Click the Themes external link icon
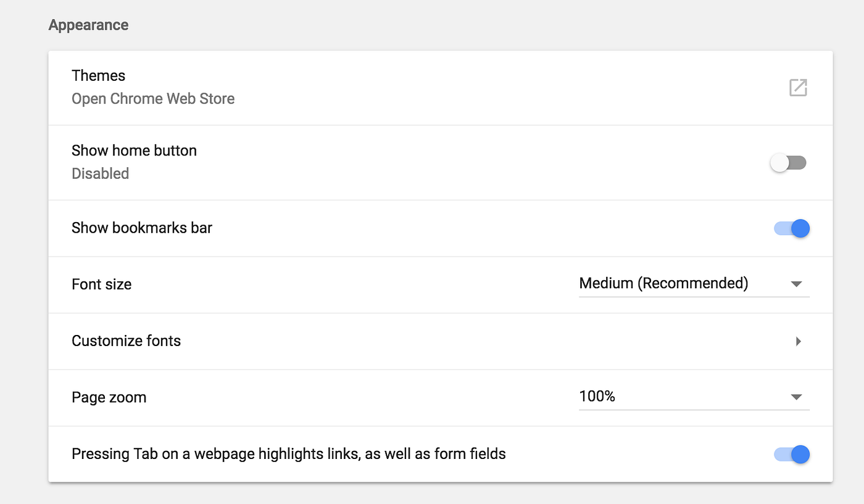This screenshot has width=864, height=504. [797, 88]
